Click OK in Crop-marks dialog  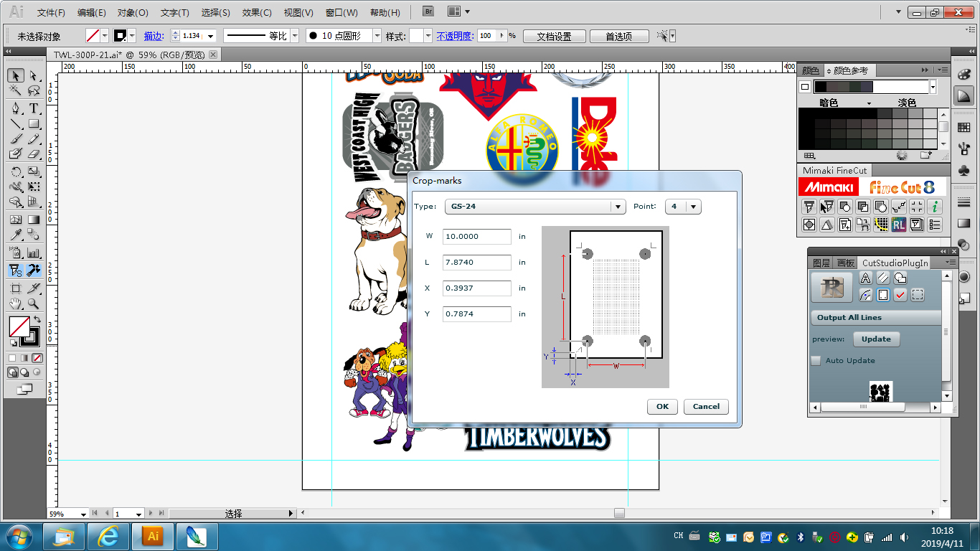[x=661, y=406]
